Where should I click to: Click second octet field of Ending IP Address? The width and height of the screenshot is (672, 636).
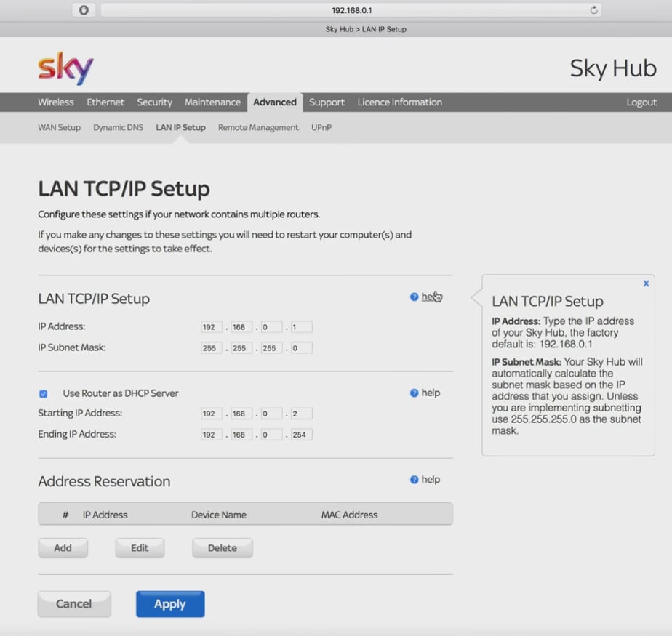click(241, 435)
